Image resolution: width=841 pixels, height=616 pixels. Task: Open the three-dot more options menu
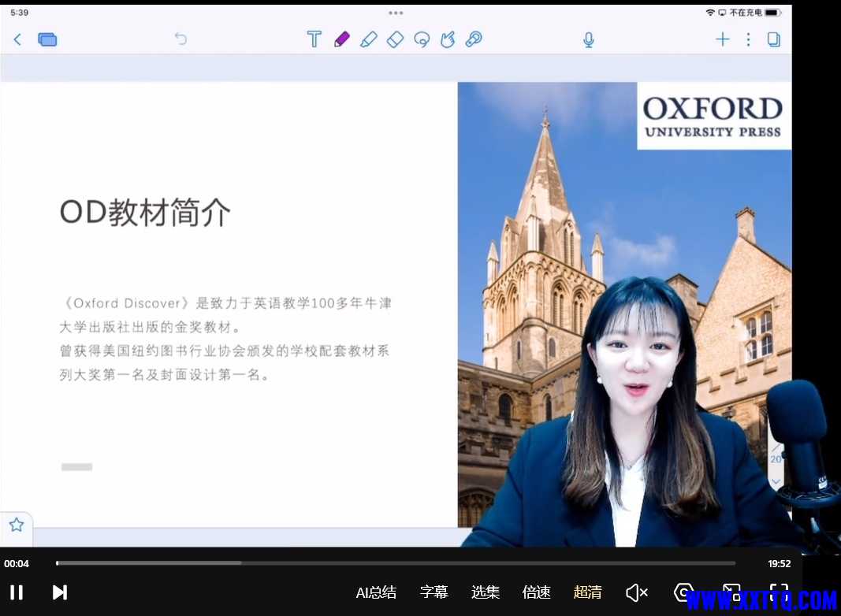[x=748, y=39]
